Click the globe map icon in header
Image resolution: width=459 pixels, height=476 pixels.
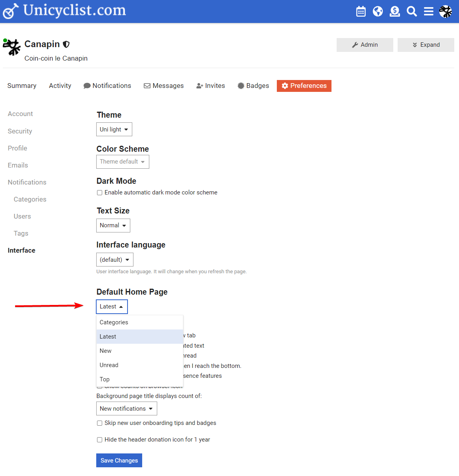[x=378, y=11]
